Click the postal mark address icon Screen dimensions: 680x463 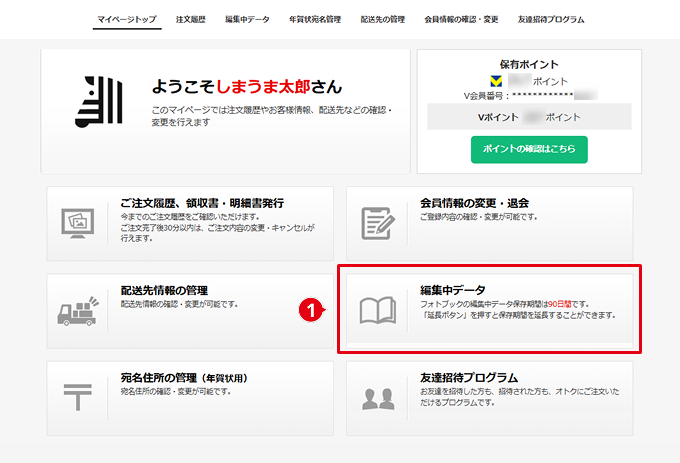78,397
